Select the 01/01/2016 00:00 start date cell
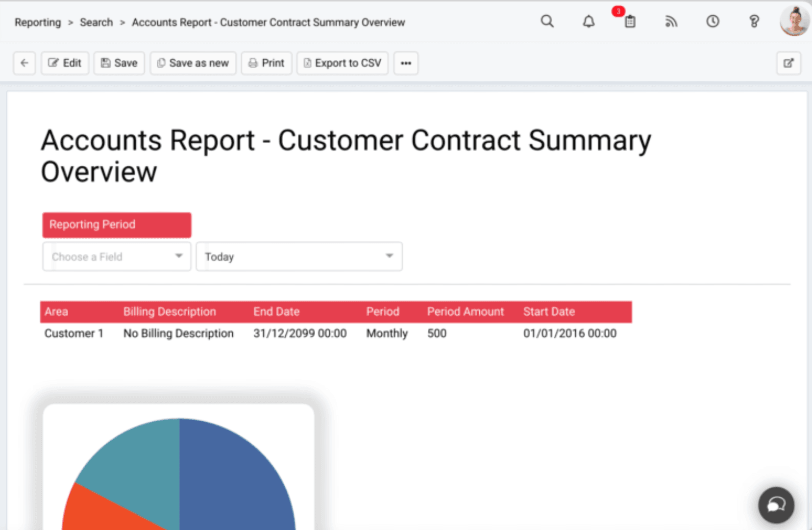 click(570, 333)
